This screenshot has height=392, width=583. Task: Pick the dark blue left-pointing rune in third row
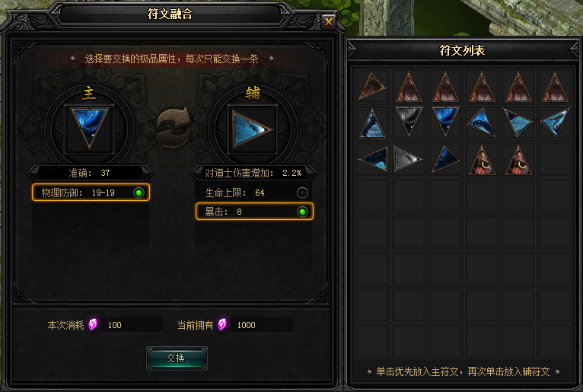pos(372,159)
